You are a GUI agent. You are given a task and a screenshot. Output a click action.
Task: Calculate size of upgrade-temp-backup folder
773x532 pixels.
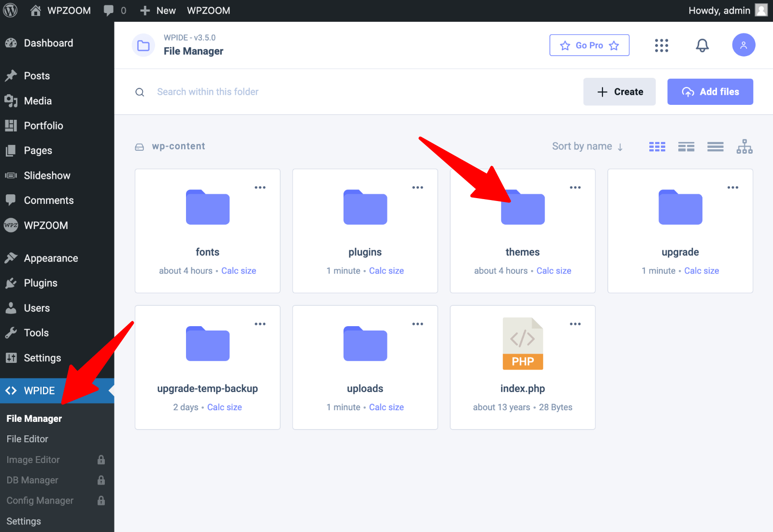pyautogui.click(x=225, y=407)
